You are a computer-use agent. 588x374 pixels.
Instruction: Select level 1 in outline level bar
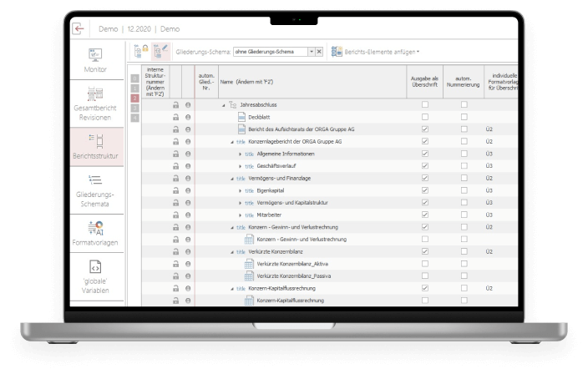pos(134,88)
